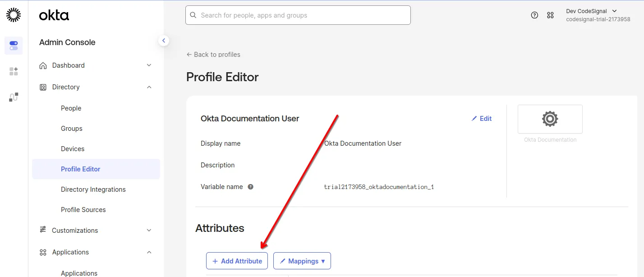Open People in the Directory menu
The image size is (644, 277).
point(71,108)
